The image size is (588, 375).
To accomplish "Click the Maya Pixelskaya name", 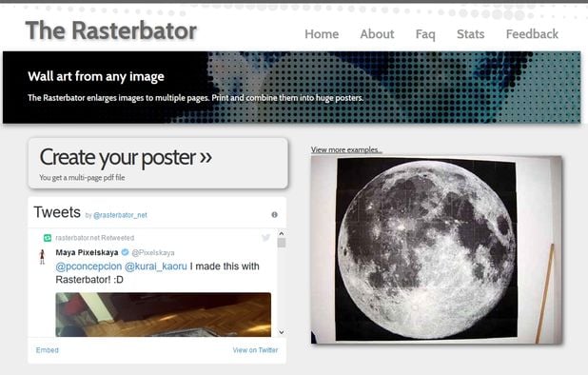I will click(87, 252).
